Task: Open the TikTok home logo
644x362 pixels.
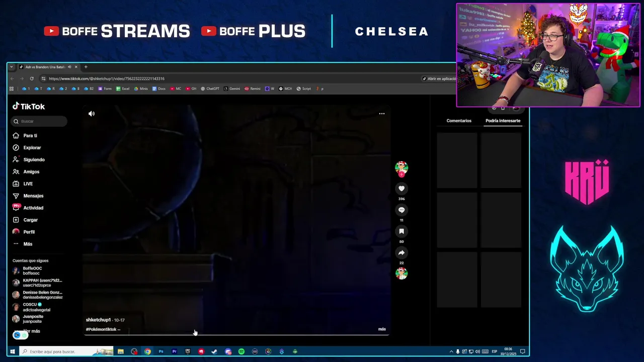Action: point(29,106)
